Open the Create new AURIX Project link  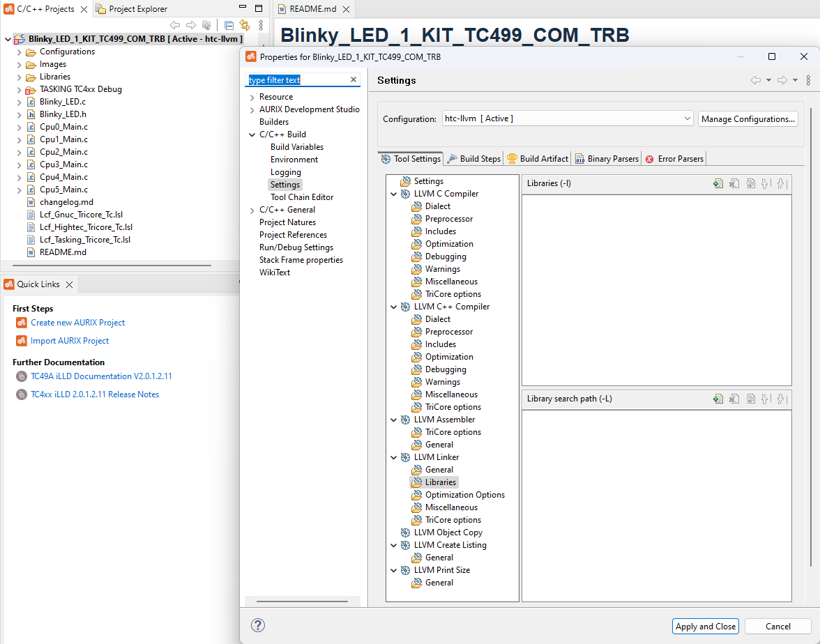click(77, 322)
